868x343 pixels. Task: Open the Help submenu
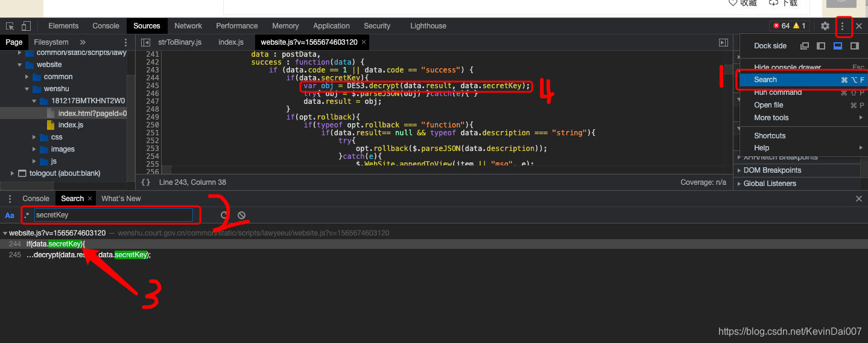[803, 148]
